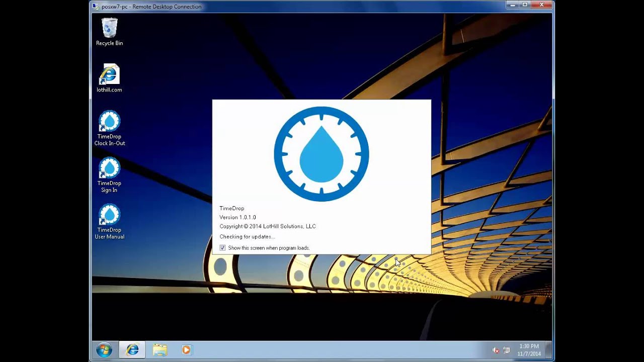Uncheck Show this screen when program loads
The height and width of the screenshot is (362, 644).
tap(222, 248)
